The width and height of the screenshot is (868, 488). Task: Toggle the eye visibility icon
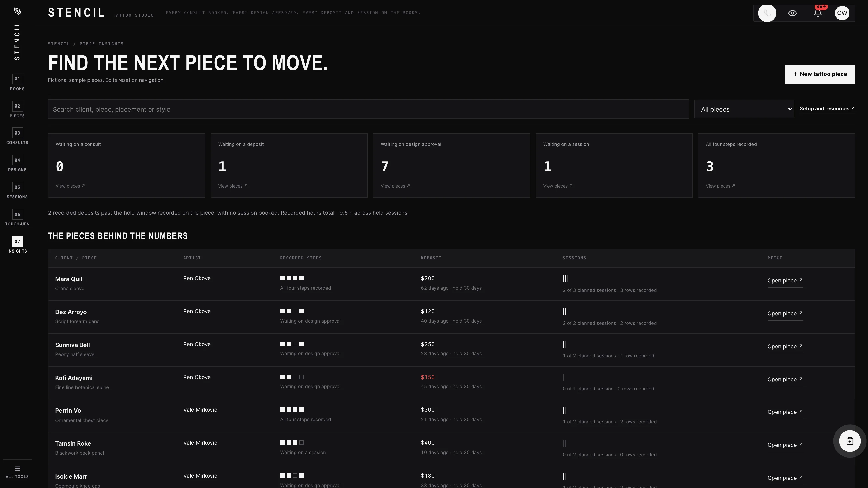coord(792,13)
